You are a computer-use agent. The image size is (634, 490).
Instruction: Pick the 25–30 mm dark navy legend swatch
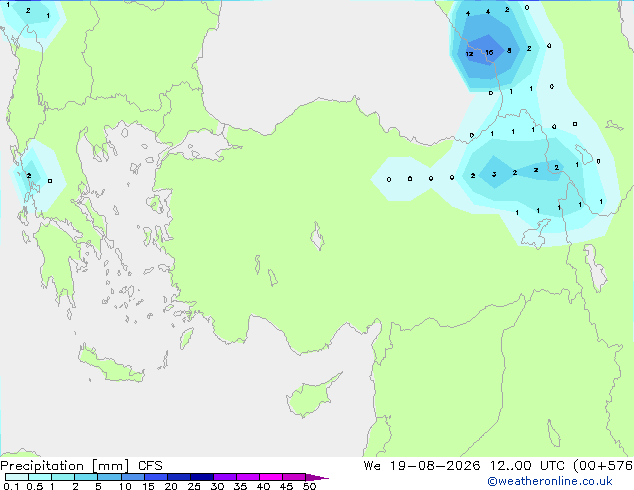202,477
